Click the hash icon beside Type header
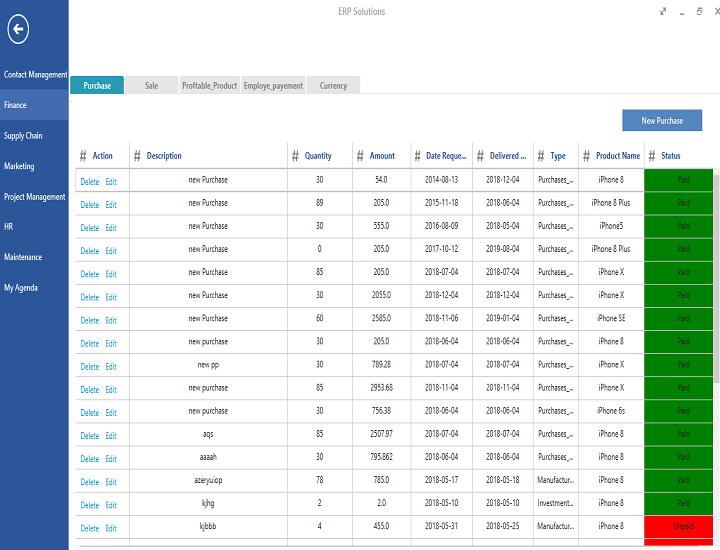Viewport: 720px width, 550px height. point(541,156)
